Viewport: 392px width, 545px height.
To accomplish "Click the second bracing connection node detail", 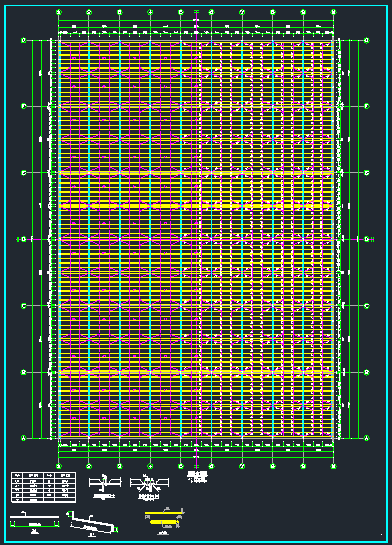I will [149, 487].
